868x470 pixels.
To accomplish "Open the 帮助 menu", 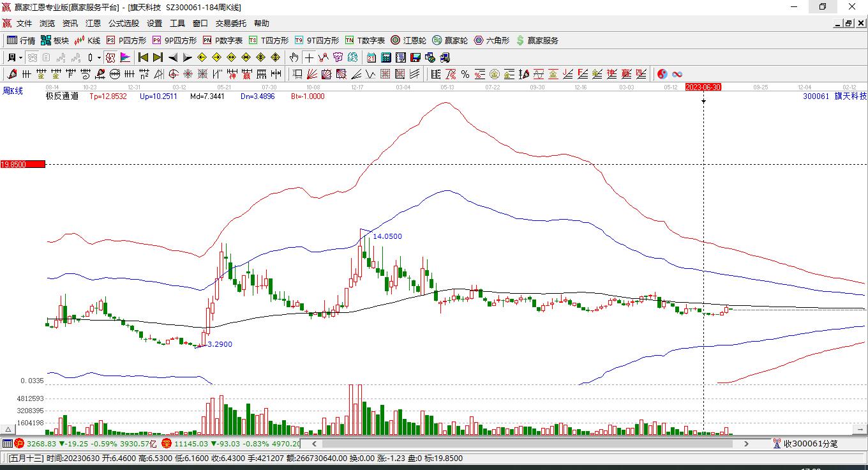I will [262, 24].
